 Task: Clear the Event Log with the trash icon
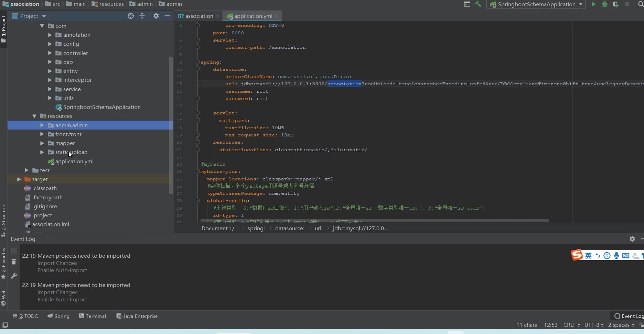coord(14,262)
